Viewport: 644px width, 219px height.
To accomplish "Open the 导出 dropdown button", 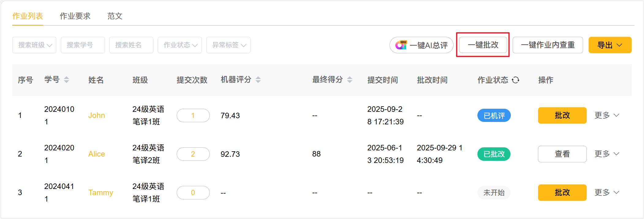I will pos(610,45).
